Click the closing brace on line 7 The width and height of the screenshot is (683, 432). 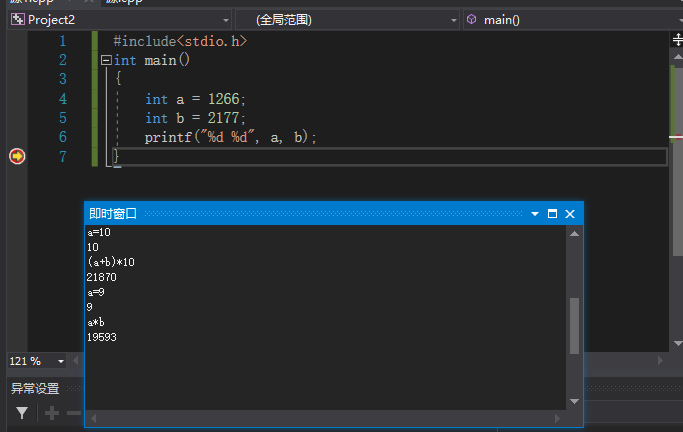click(x=116, y=156)
